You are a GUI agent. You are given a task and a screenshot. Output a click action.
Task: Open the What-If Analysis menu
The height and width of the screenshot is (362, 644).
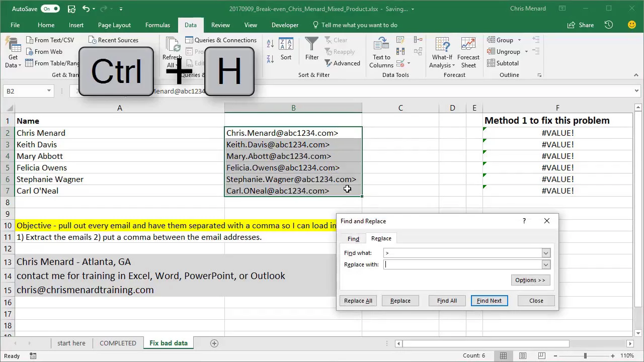[442, 53]
